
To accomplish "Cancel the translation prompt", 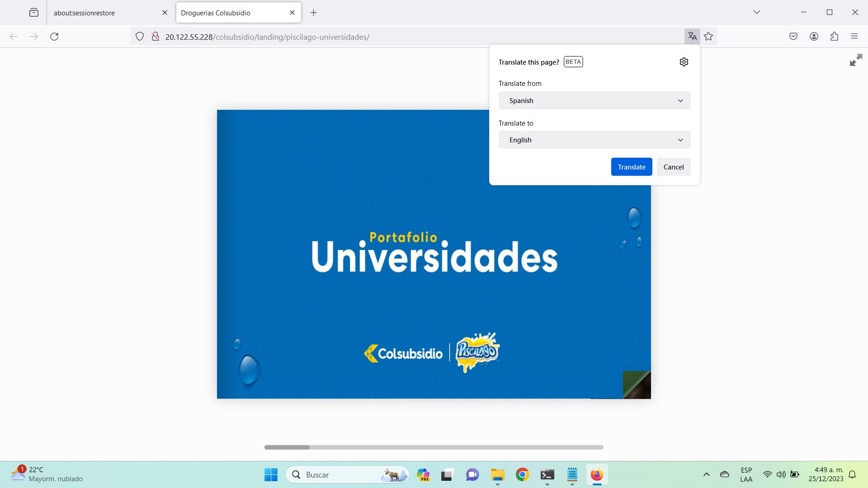I will point(673,167).
